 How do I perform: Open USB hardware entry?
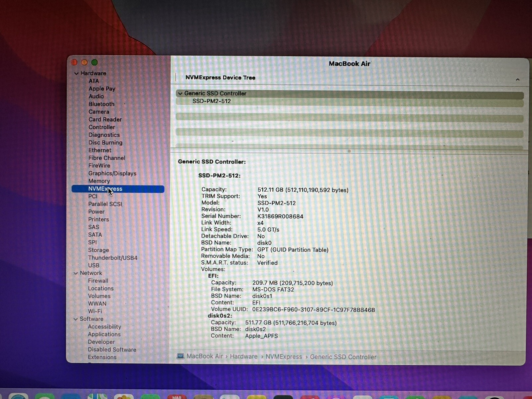[x=94, y=265]
